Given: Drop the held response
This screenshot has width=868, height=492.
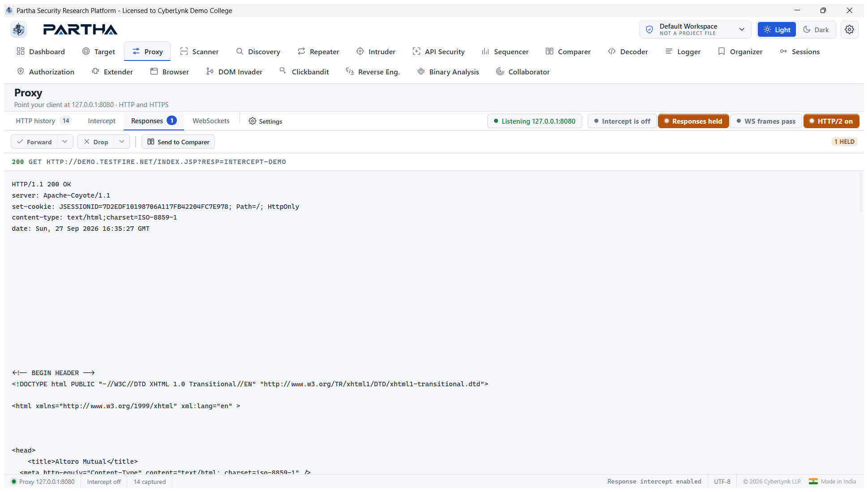Looking at the screenshot, I should click(96, 142).
